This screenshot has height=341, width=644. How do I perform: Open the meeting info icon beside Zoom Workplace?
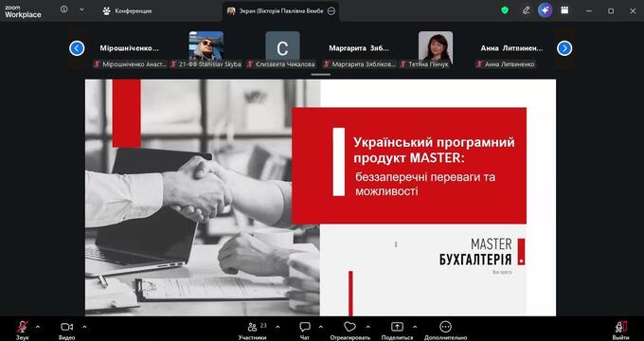click(64, 9)
